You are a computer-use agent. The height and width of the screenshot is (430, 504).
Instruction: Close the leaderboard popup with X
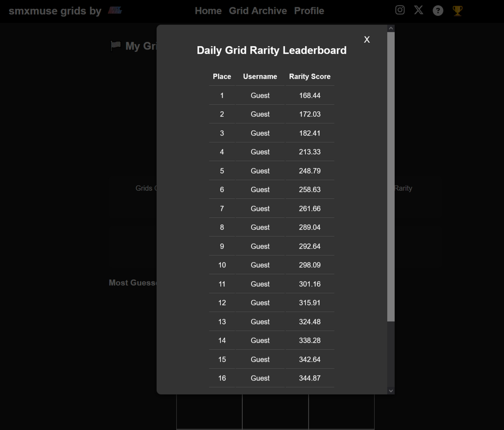click(367, 39)
